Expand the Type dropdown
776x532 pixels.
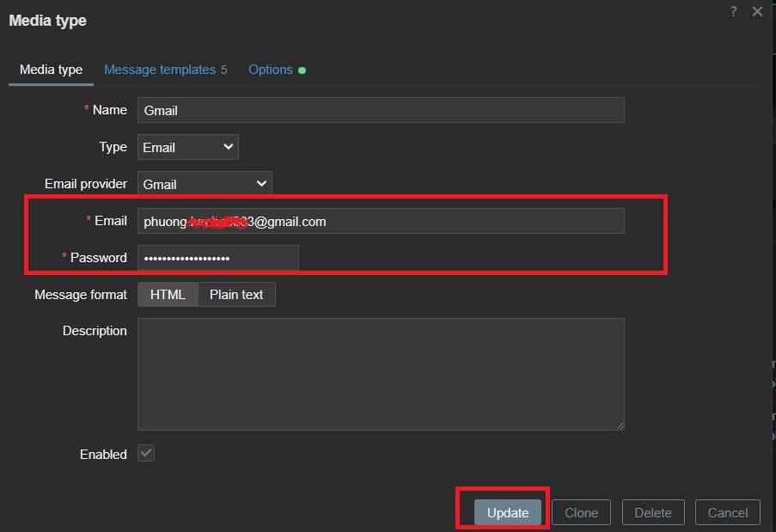coord(187,147)
